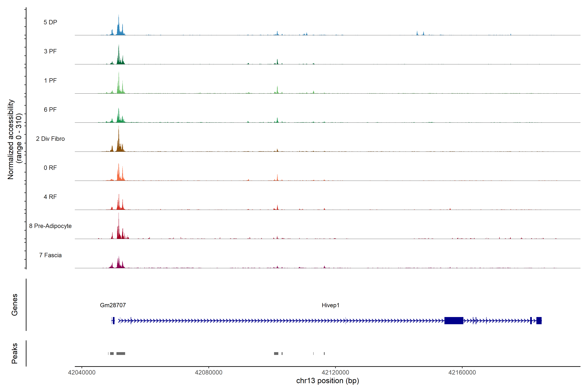Click the 42080000 axis tick label
The image size is (588, 392).
click(x=209, y=373)
